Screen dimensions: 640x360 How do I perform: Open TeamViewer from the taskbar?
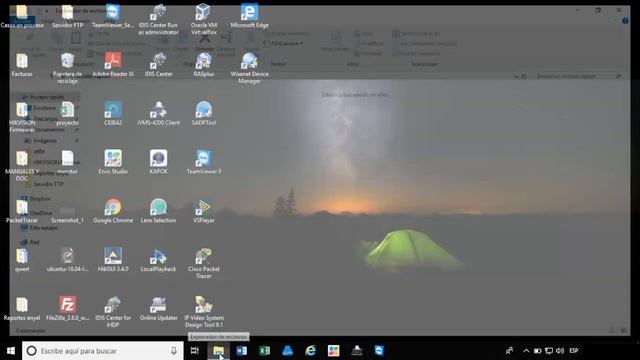tap(379, 351)
